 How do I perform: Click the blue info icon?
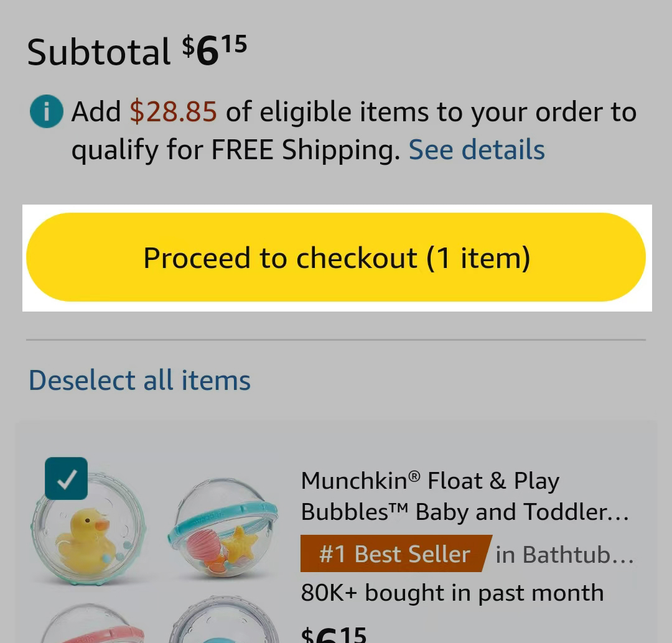pyautogui.click(x=46, y=113)
